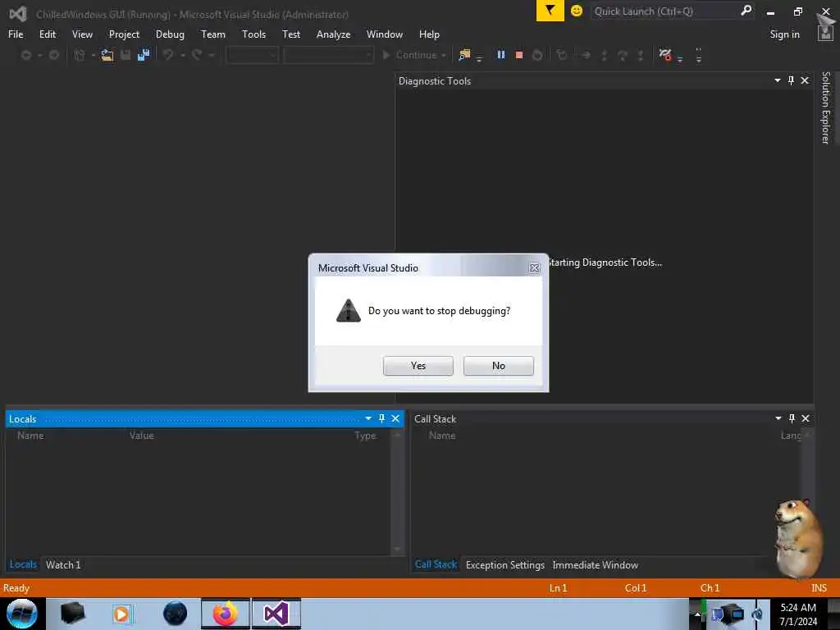Image resolution: width=840 pixels, height=630 pixels.
Task: Close the Call Stack panel
Action: click(806, 418)
